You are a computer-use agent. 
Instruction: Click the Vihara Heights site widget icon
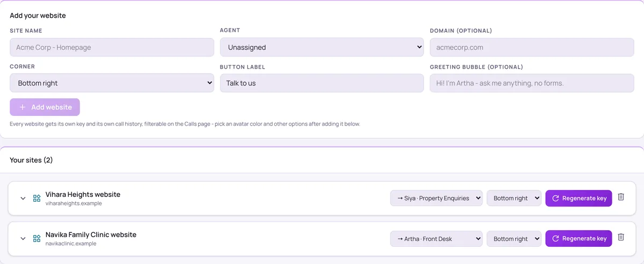click(36, 198)
